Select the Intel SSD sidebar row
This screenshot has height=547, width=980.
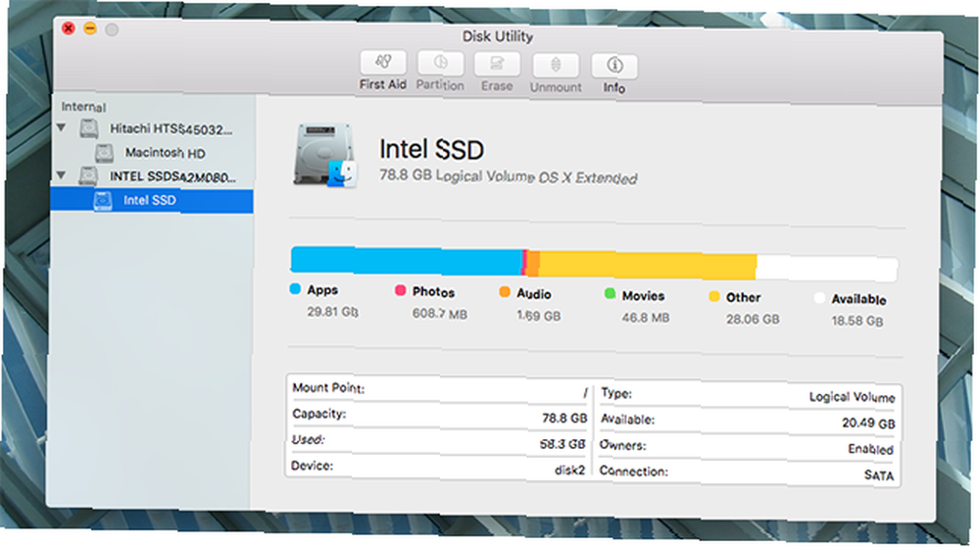[152, 201]
